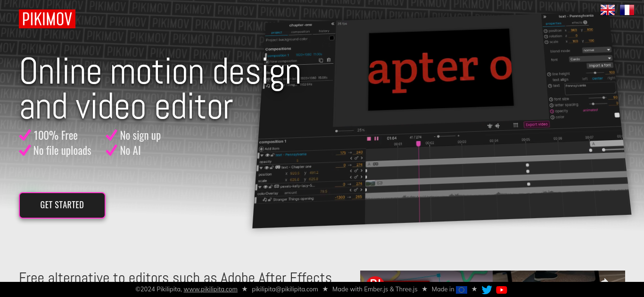The width and height of the screenshot is (644, 297).
Task: Click the line height slider
Action: pyautogui.click(x=594, y=73)
